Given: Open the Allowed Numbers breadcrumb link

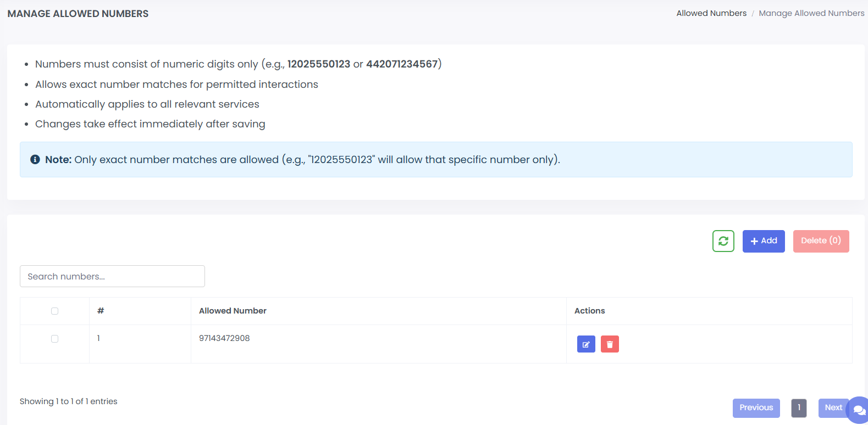Looking at the screenshot, I should (711, 13).
